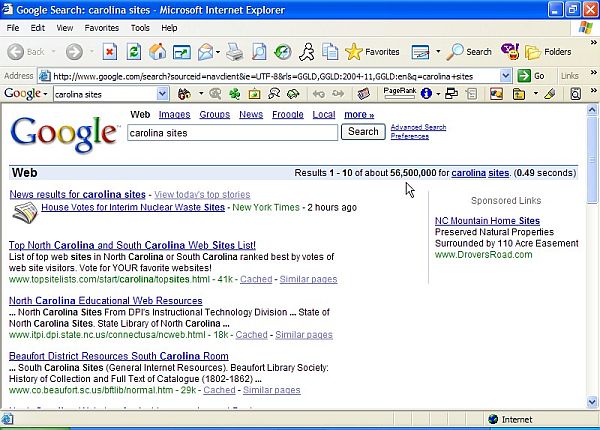
Task: Click Google toolbar word find icon
Action: [576, 94]
